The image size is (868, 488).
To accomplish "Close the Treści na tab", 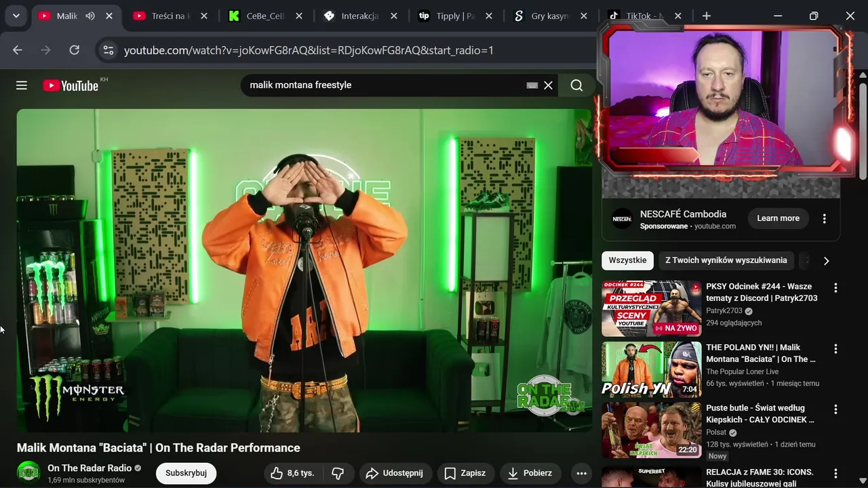I will (x=205, y=16).
